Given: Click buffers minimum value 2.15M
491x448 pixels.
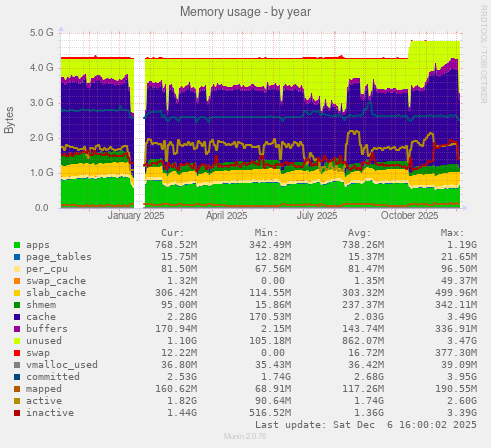Looking at the screenshot, I should pyautogui.click(x=276, y=329).
